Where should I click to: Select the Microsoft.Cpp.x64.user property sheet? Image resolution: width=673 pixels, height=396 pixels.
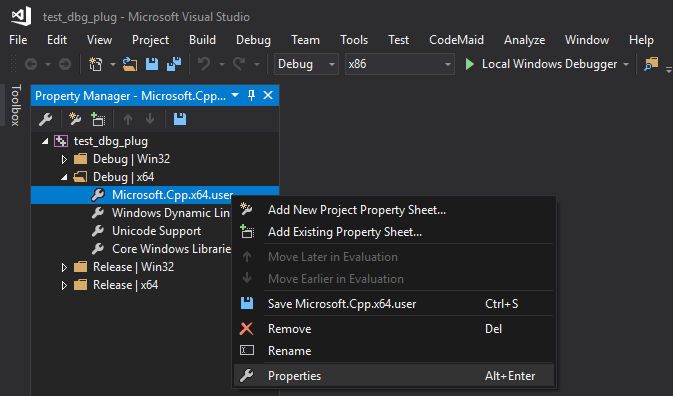pyautogui.click(x=155, y=195)
